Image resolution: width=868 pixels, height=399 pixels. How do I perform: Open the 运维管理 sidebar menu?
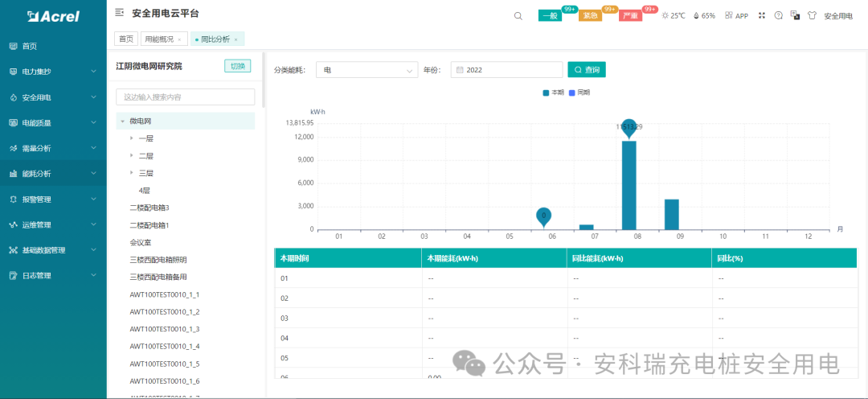pos(53,225)
